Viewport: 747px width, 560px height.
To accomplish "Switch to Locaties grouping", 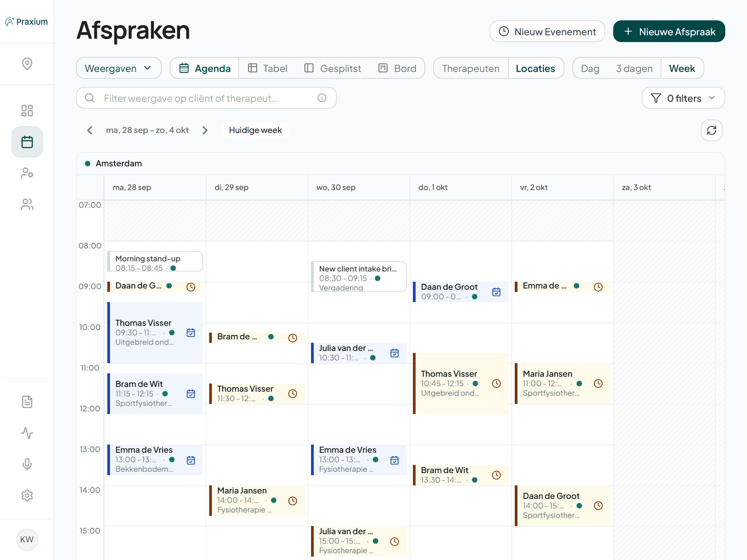I will 535,68.
